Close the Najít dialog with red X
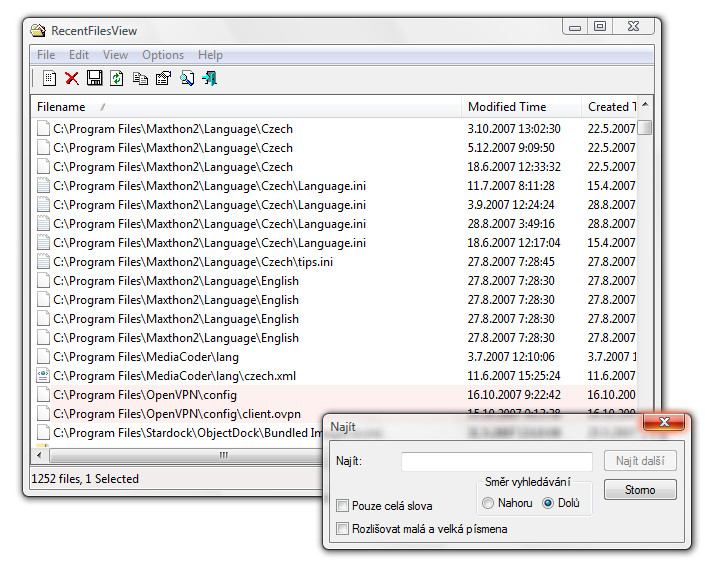This screenshot has height=564, width=705. (x=664, y=422)
